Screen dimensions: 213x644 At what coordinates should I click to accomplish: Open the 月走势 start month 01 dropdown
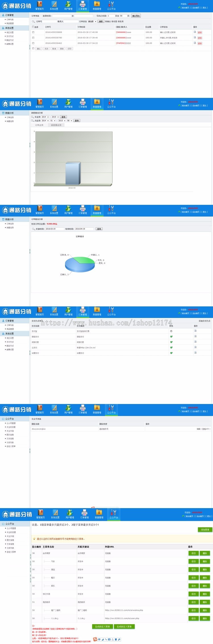click(x=53, y=121)
